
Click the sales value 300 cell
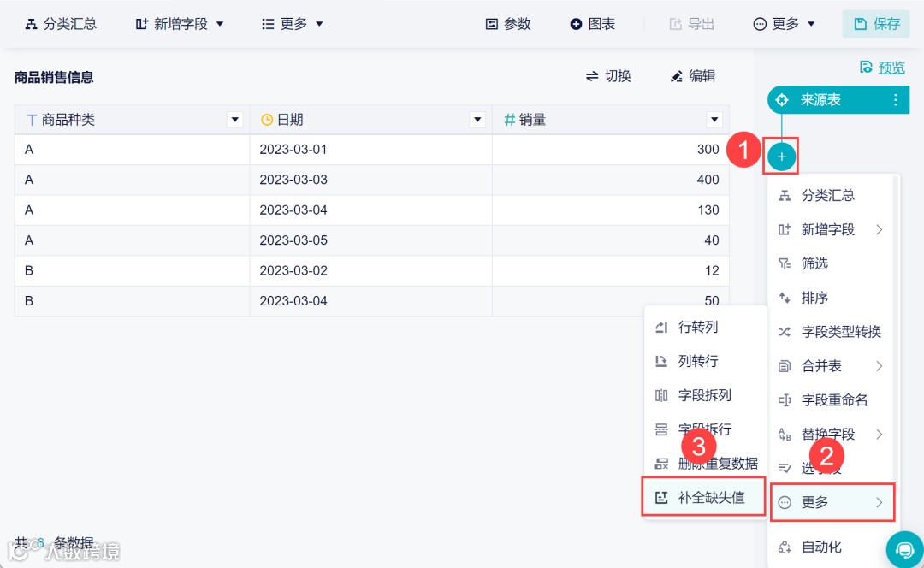[x=611, y=150]
